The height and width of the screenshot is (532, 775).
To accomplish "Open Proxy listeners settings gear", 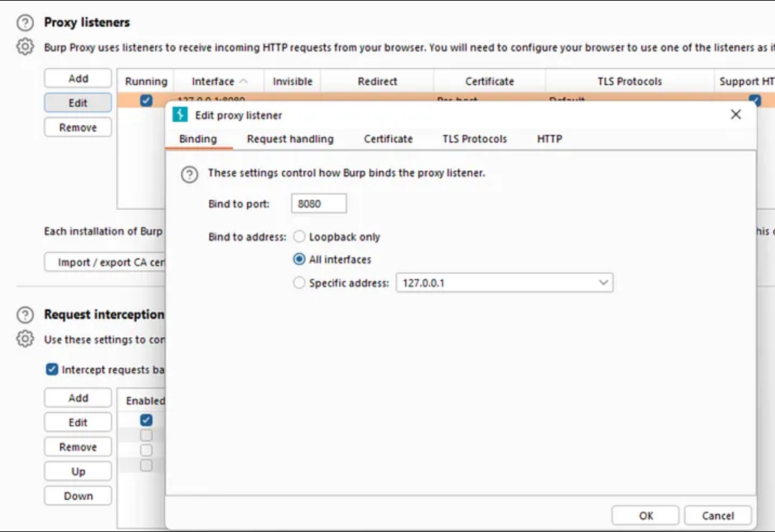I will point(25,47).
